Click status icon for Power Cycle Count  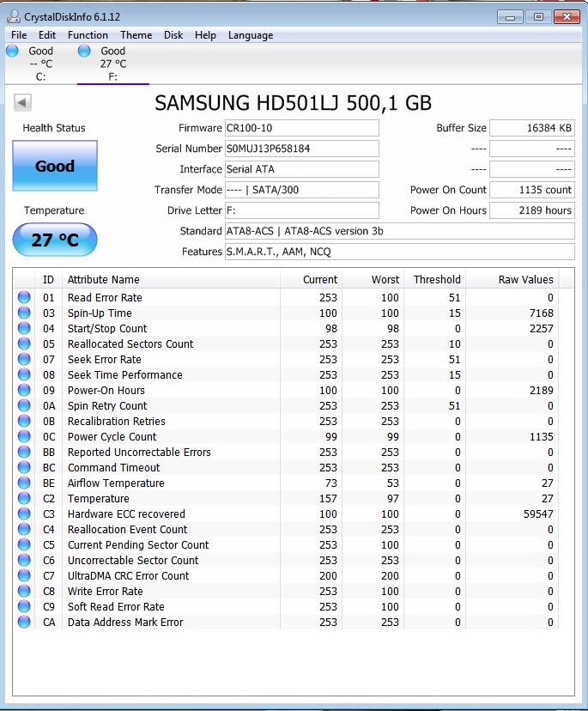click(x=24, y=436)
